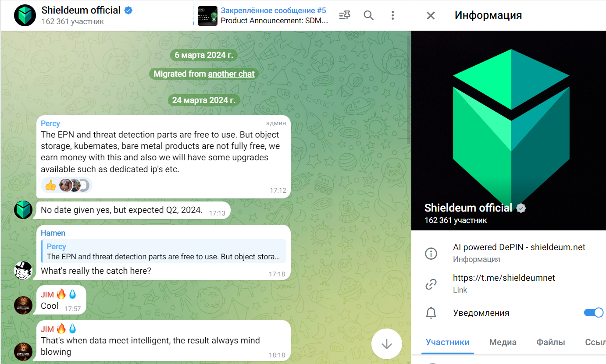Click the reactor avatars next to the thumbs-up
The height and width of the screenshot is (364, 606).
[x=74, y=185]
